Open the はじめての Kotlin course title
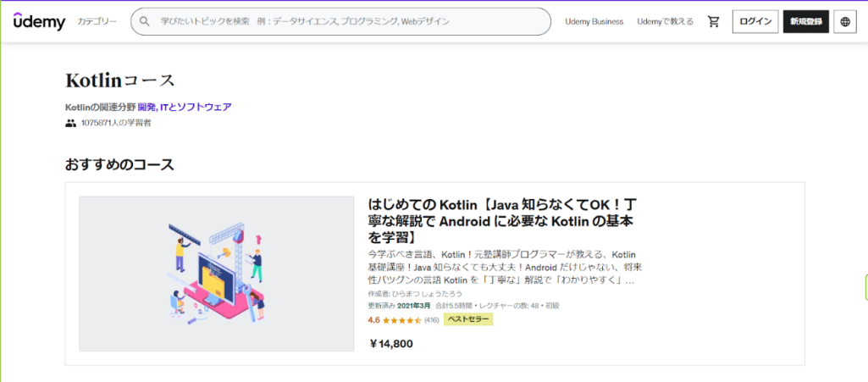The image size is (868, 382). coord(501,221)
